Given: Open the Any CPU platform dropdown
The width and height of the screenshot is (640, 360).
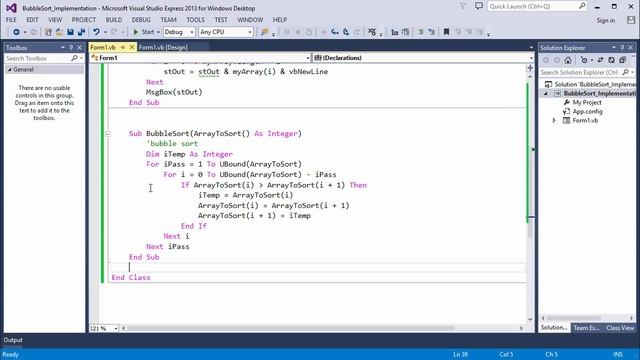Looking at the screenshot, I should [225, 32].
